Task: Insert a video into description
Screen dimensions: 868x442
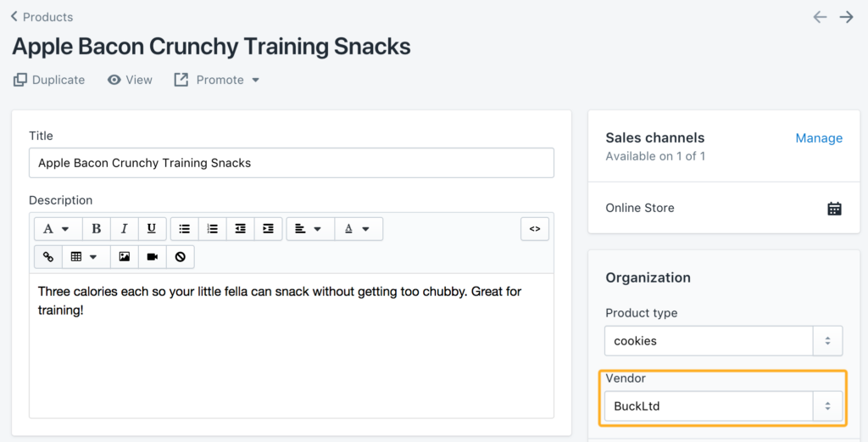Action: coord(153,257)
